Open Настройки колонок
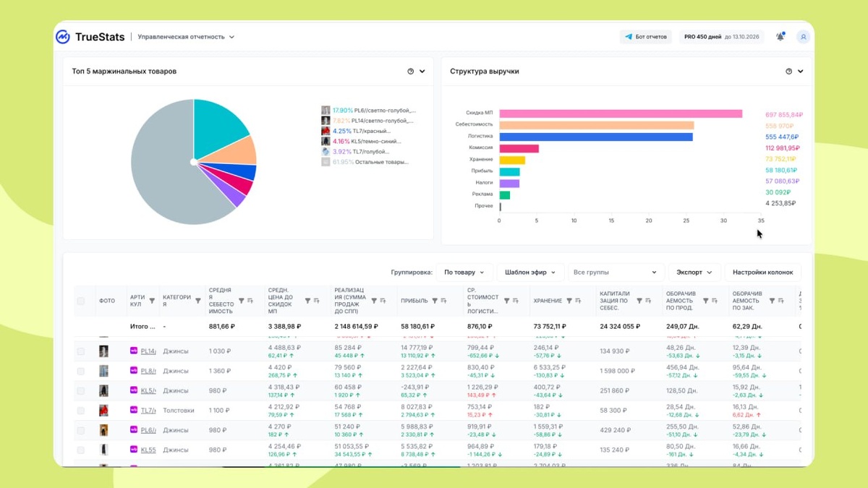Image resolution: width=868 pixels, height=488 pixels. point(762,273)
